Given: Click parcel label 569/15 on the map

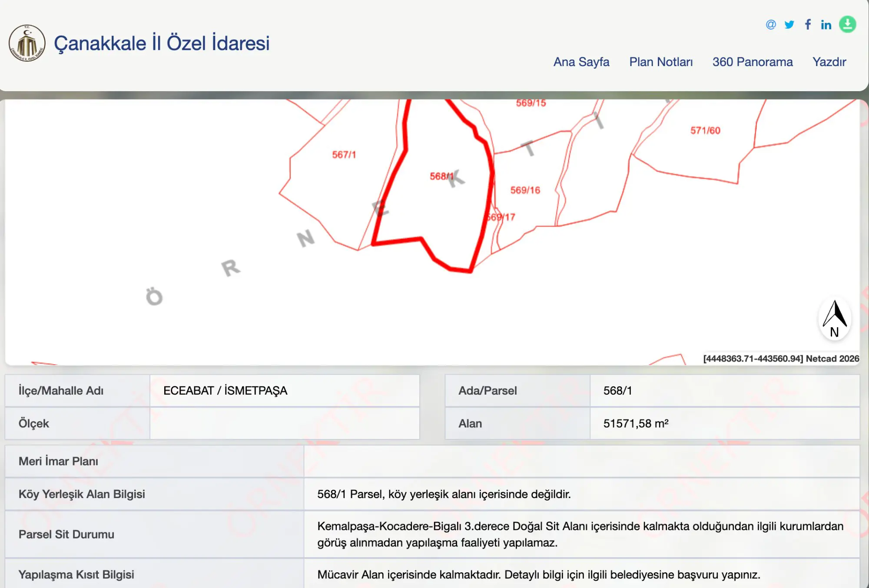Looking at the screenshot, I should tap(531, 103).
